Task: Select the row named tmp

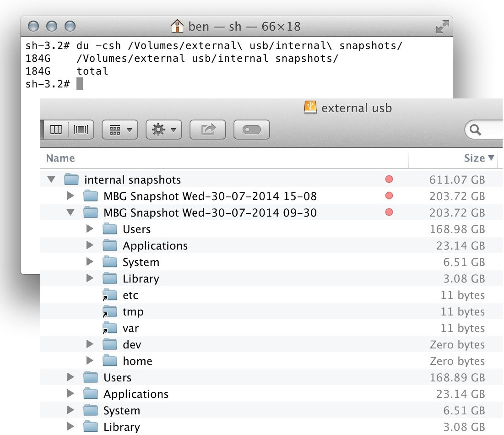Action: click(x=271, y=311)
